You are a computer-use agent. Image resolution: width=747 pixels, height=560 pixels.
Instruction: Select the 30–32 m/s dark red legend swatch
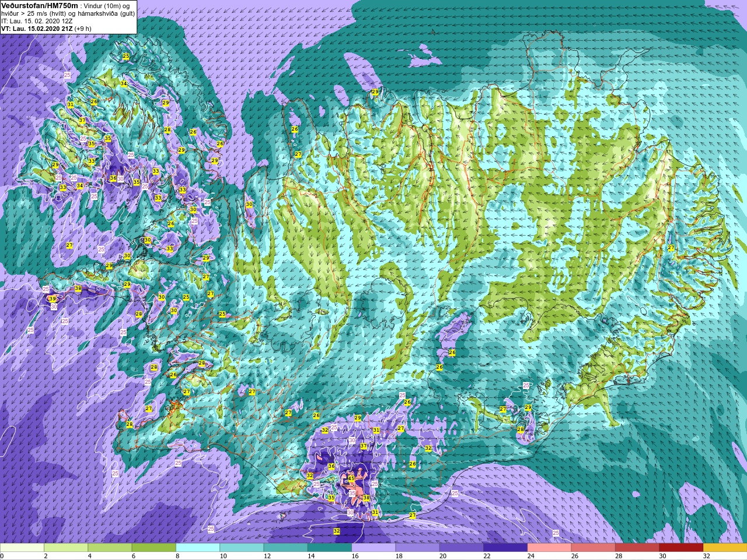(x=681, y=548)
